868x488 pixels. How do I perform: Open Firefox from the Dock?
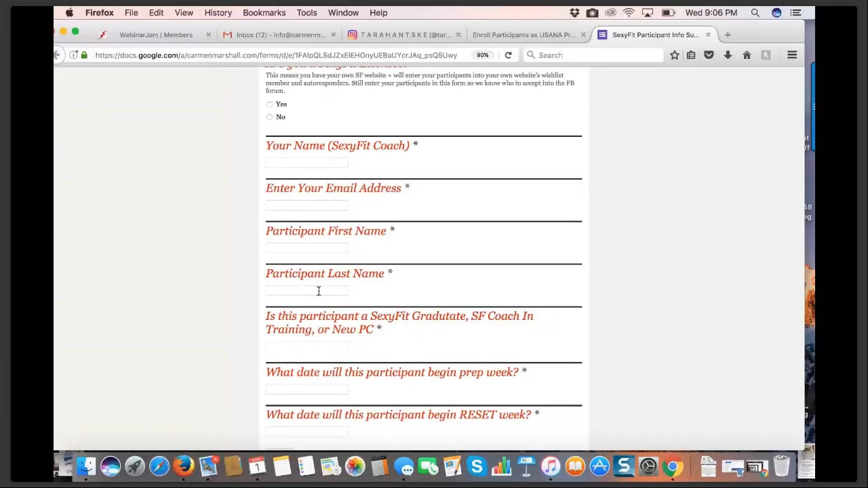tap(184, 466)
